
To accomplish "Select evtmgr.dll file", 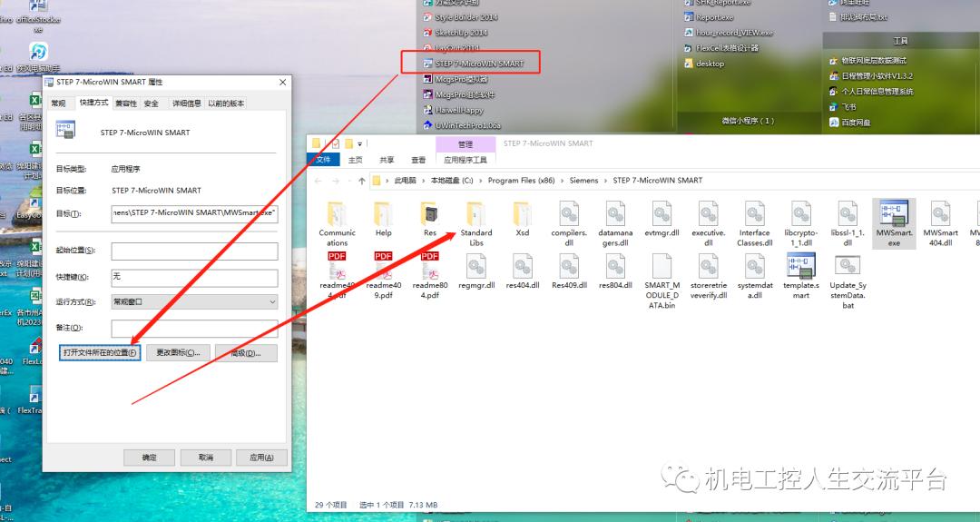I will pos(661,219).
